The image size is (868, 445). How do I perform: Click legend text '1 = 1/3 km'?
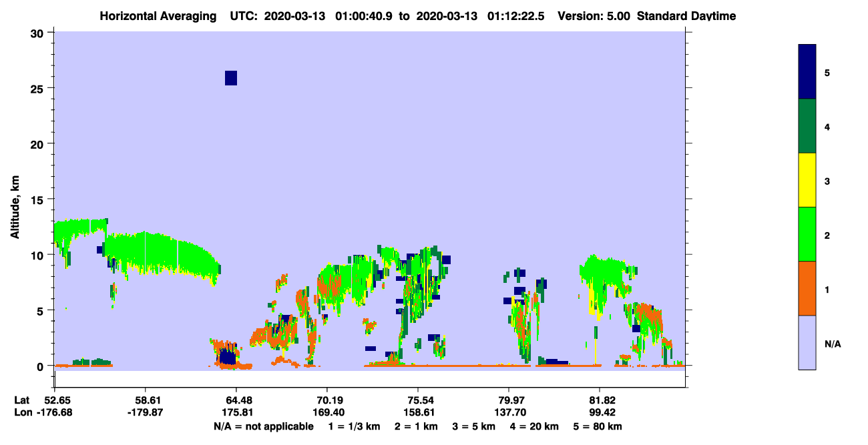[x=354, y=426]
